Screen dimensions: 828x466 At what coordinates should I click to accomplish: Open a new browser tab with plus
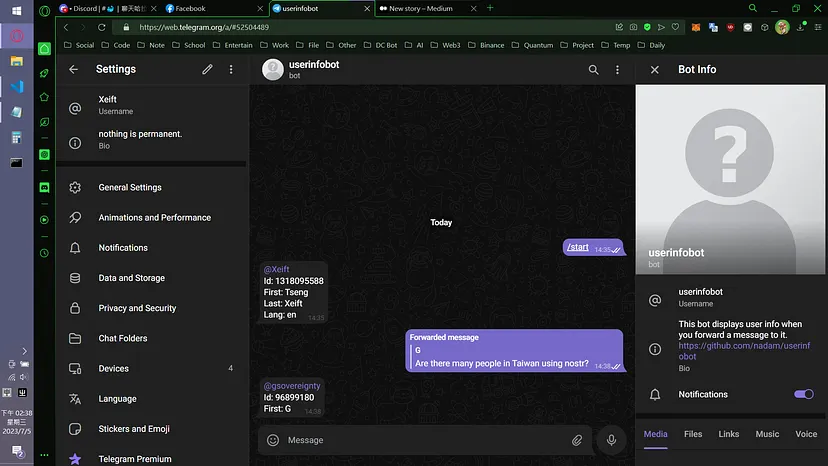point(490,8)
